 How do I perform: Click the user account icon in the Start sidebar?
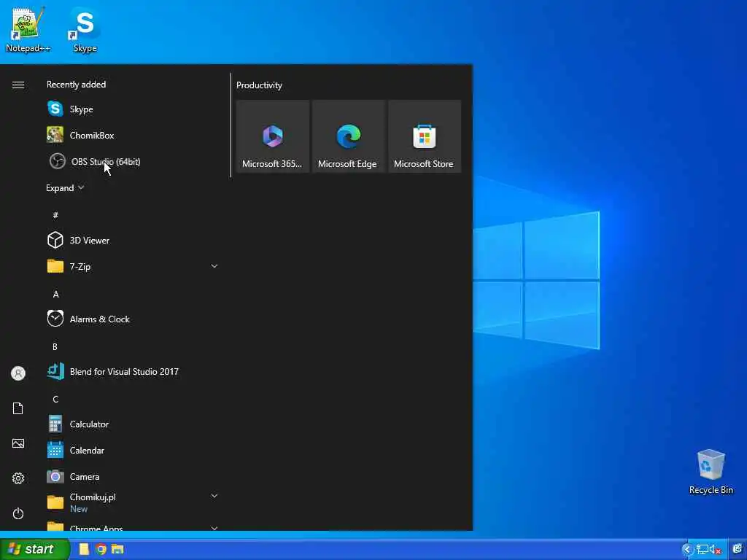pyautogui.click(x=18, y=373)
